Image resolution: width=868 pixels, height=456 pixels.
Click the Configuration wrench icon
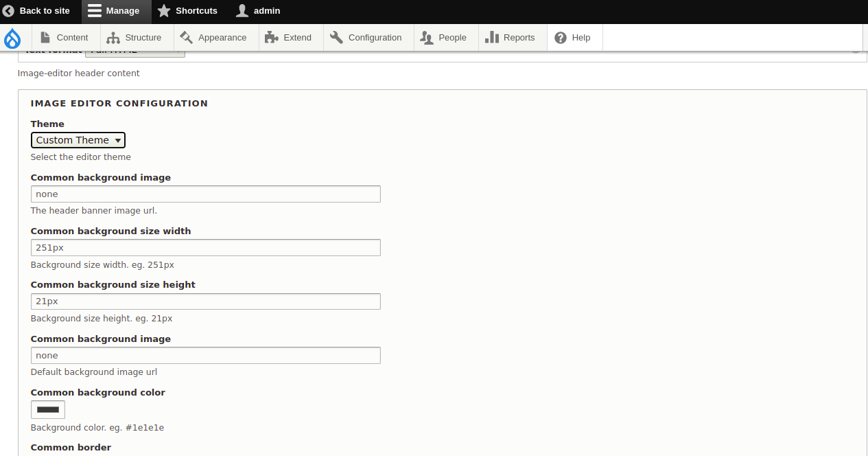point(335,38)
